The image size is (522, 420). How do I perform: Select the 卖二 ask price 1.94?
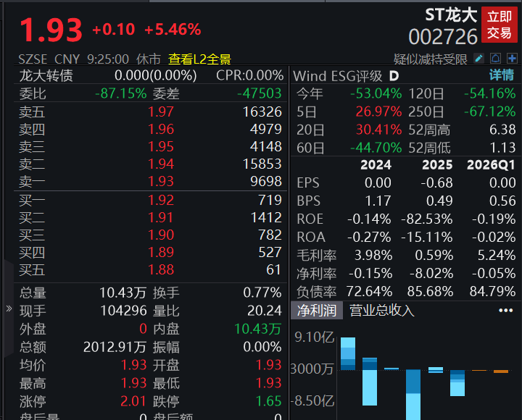pos(161,164)
